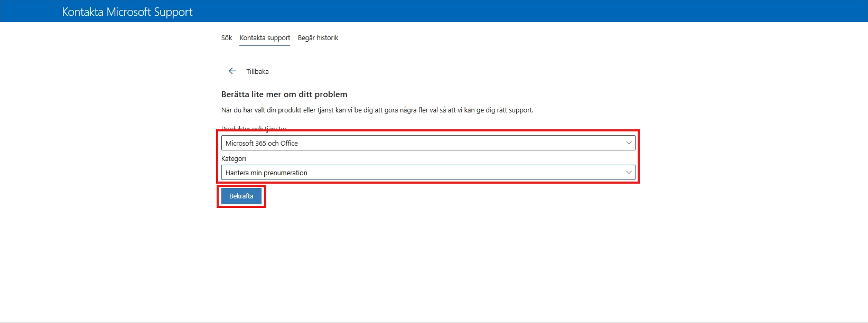The height and width of the screenshot is (323, 868).
Task: Click the Kontakta Microsoft Support header title
Action: pos(127,12)
